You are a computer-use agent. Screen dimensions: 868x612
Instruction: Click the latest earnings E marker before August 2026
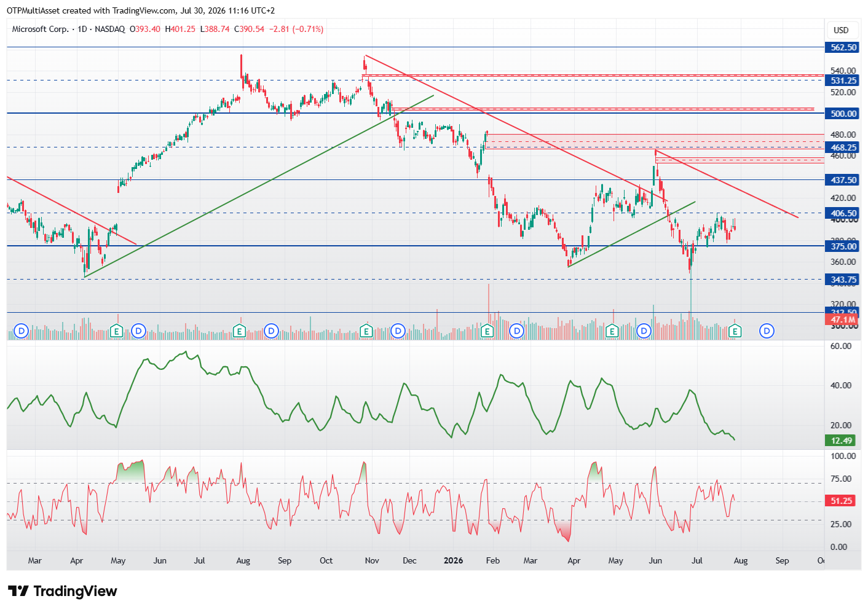pos(734,332)
